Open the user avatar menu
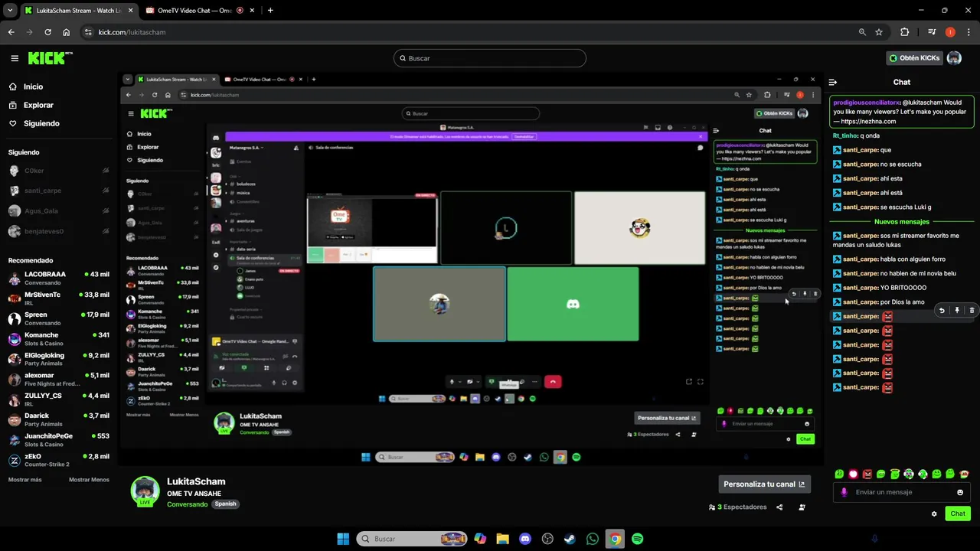Viewport: 980px width, 551px height. [x=954, y=58]
